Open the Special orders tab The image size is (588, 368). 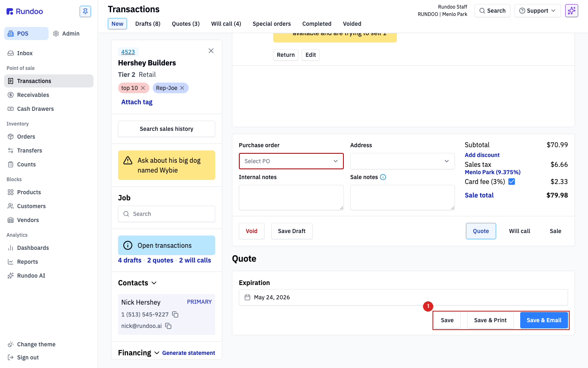point(272,24)
